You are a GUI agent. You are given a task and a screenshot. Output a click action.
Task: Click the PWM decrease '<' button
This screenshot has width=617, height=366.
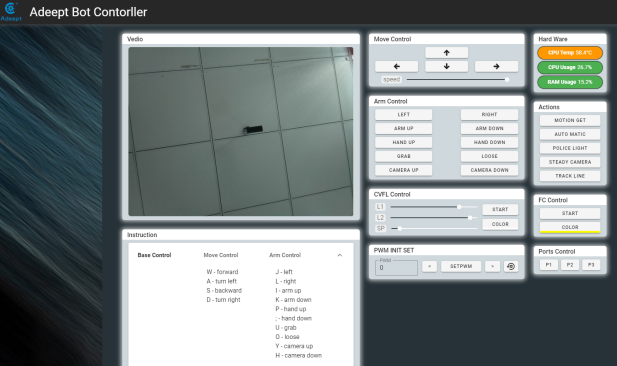pyautogui.click(x=429, y=266)
